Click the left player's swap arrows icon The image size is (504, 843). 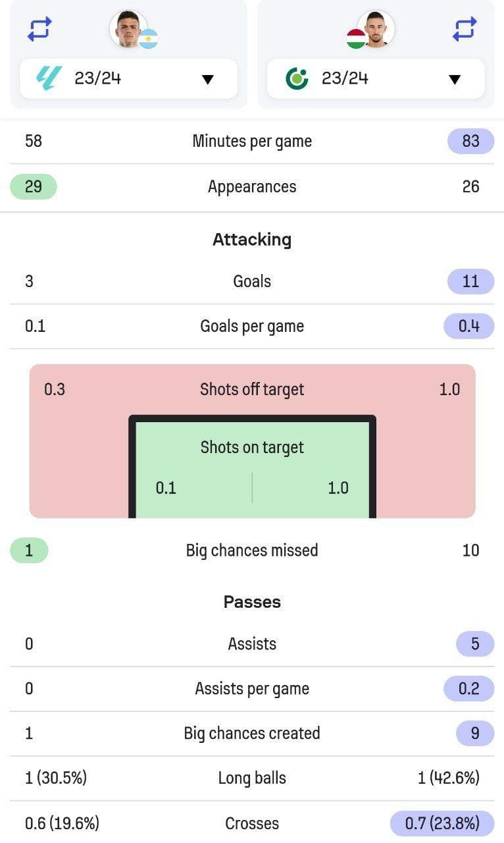pos(39,29)
